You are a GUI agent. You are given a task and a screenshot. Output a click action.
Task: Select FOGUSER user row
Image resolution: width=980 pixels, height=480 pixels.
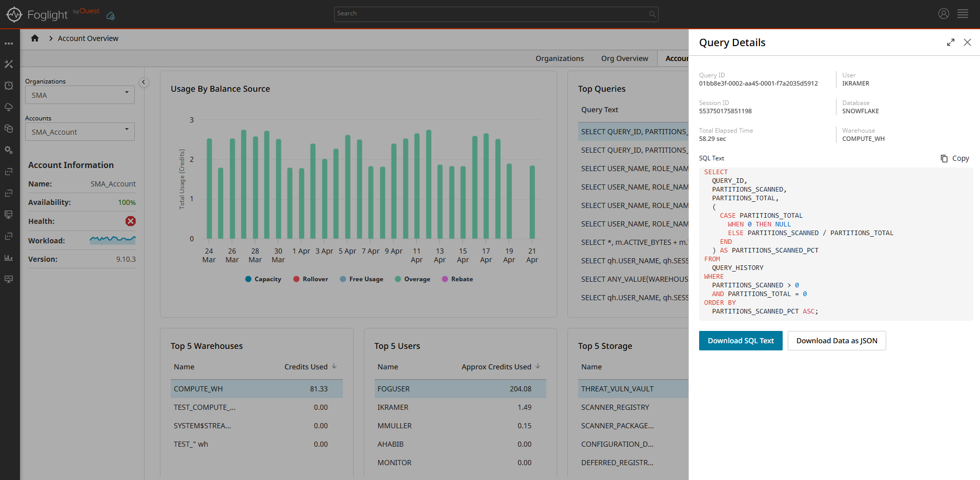tap(460, 389)
